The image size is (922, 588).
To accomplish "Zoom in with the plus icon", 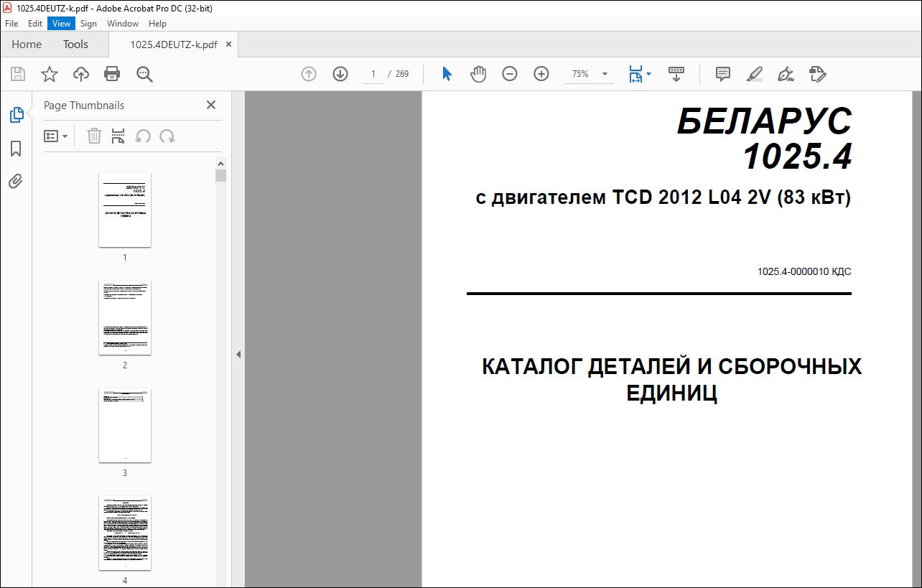I will point(541,74).
